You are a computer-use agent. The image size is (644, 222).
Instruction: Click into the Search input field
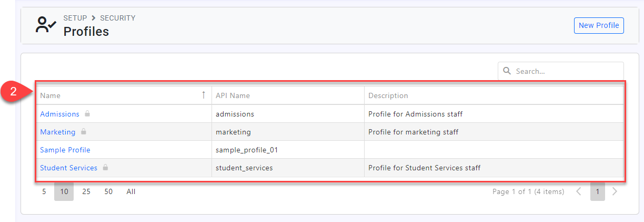(x=566, y=71)
